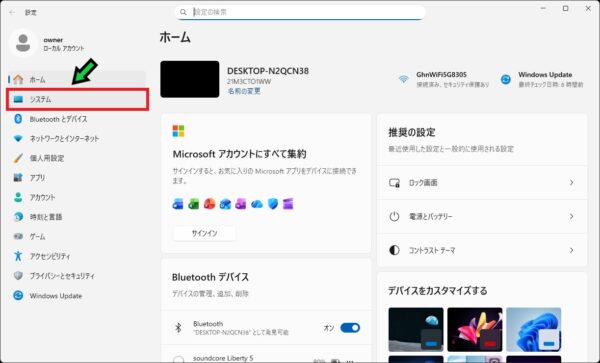Click the Windows Update sidebar icon
Viewport: 600px width, 363px height.
pyautogui.click(x=18, y=295)
